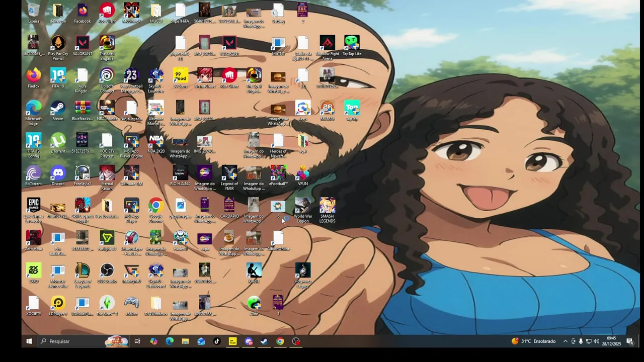Select the SkyMU - Launcher shortcut
644x362 pixels.
tap(156, 81)
